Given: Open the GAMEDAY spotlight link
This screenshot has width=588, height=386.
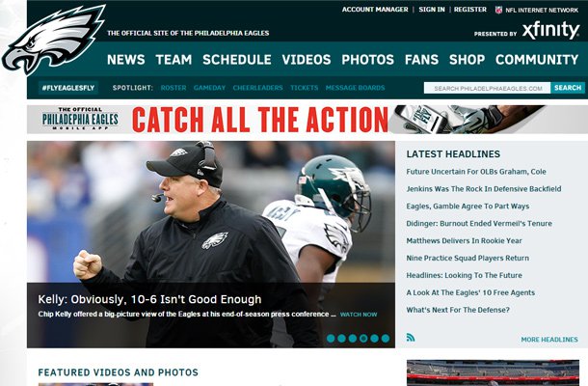Looking at the screenshot, I should 209,88.
